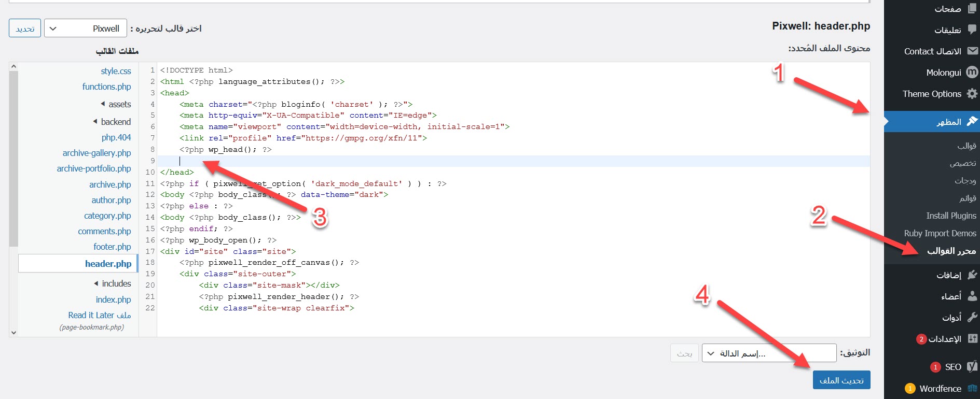Open the Install Plugins submenu item
This screenshot has height=399, width=980.
click(951, 216)
